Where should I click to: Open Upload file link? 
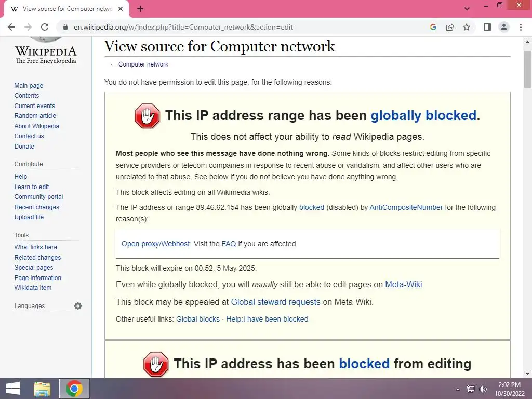[x=29, y=217]
